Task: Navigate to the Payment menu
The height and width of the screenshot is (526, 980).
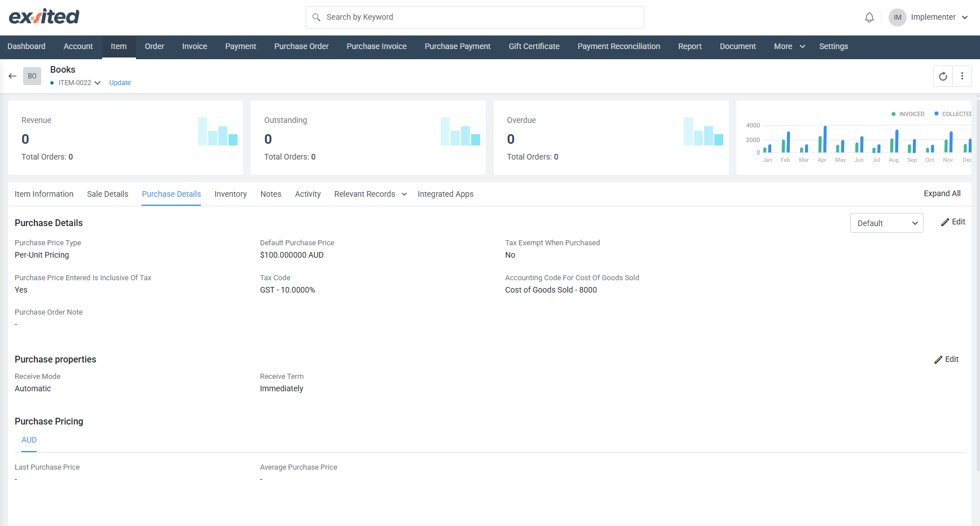Action: coord(241,46)
